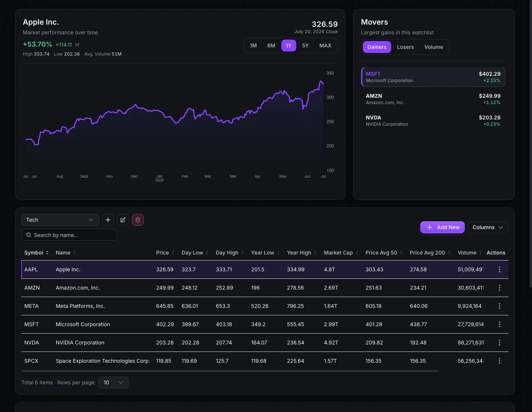Click the 645.85 price cell
This screenshot has width=532, height=412.
[165, 306]
